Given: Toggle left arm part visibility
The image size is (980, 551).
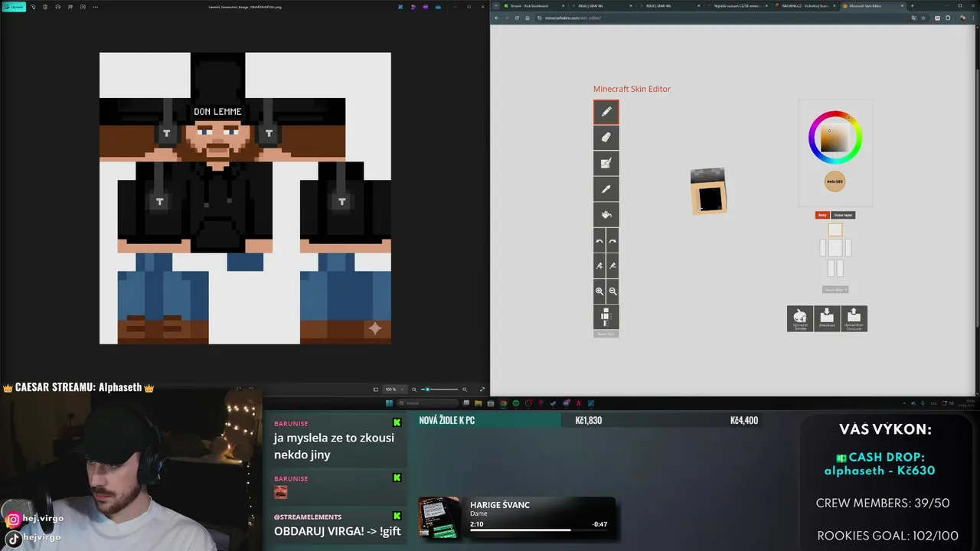Looking at the screenshot, I should coord(823,248).
